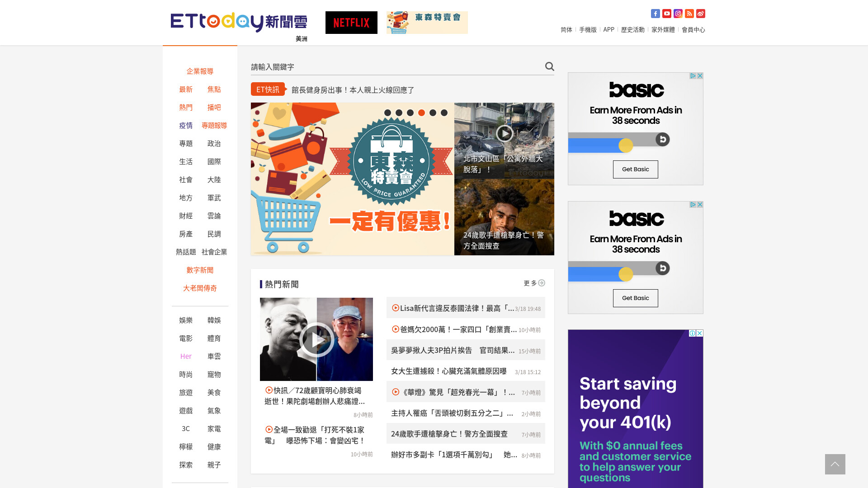Close the first basic ad

click(x=700, y=76)
